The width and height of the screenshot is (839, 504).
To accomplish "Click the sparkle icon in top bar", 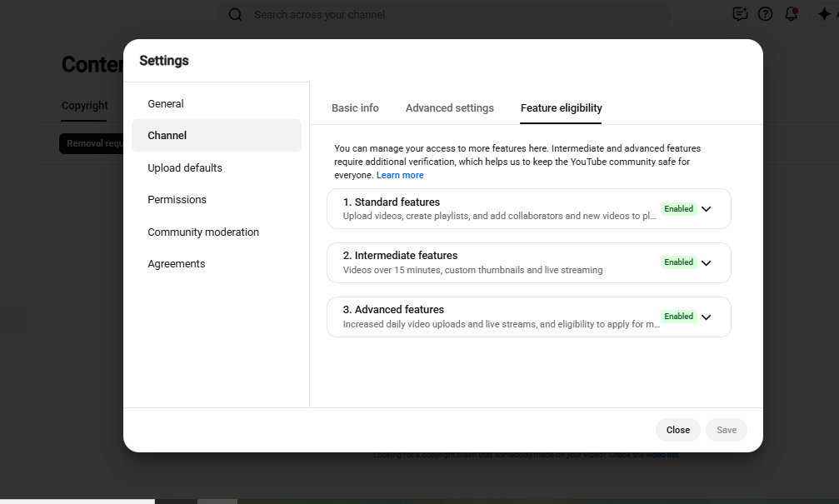I will (x=824, y=14).
